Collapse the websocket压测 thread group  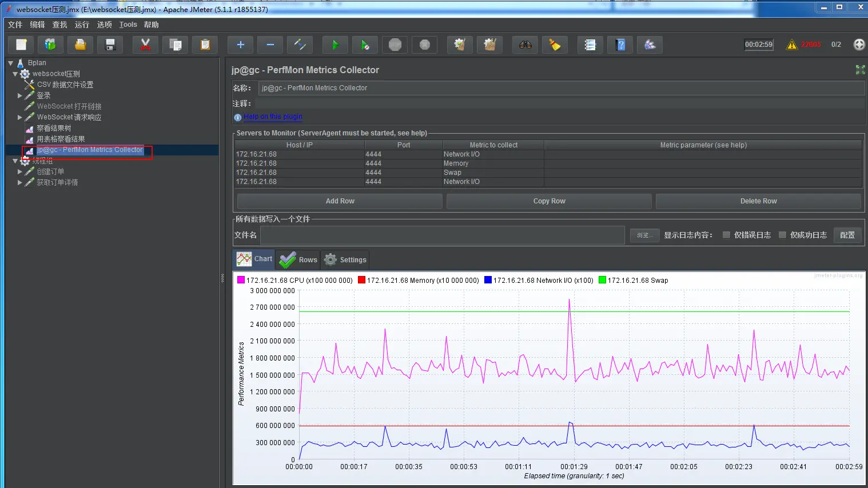(15, 74)
